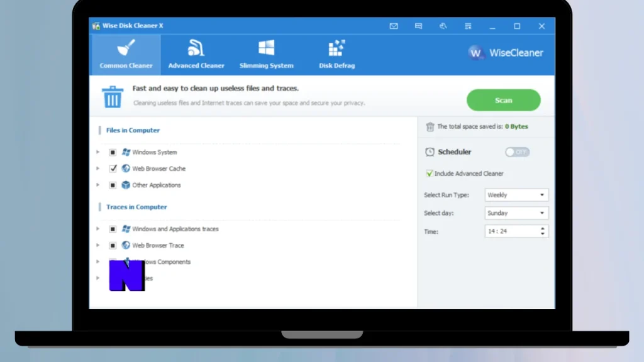Decrease time with the down stepper arrow
This screenshot has width=644, height=362.
point(543,234)
